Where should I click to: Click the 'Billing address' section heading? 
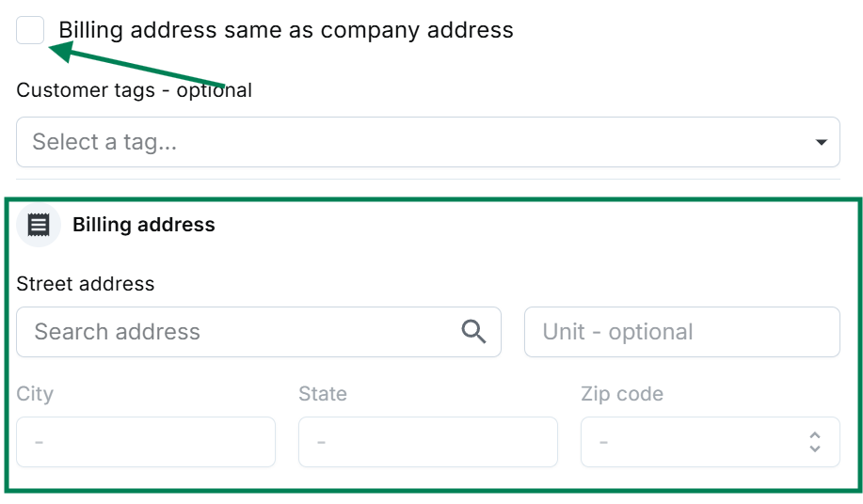[x=144, y=225]
